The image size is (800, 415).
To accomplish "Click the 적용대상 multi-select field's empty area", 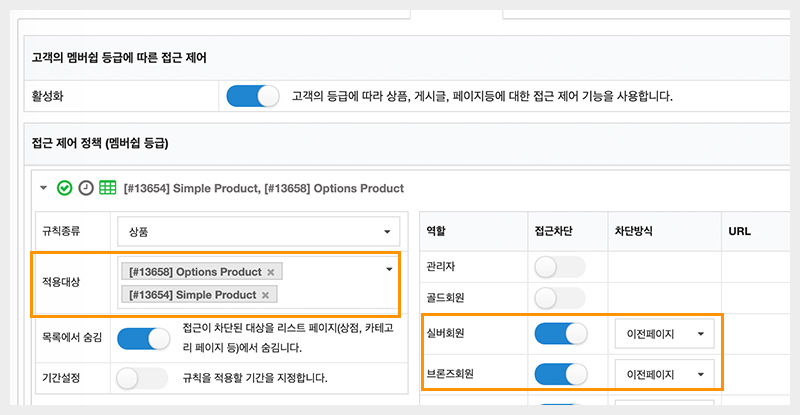I will (x=335, y=294).
